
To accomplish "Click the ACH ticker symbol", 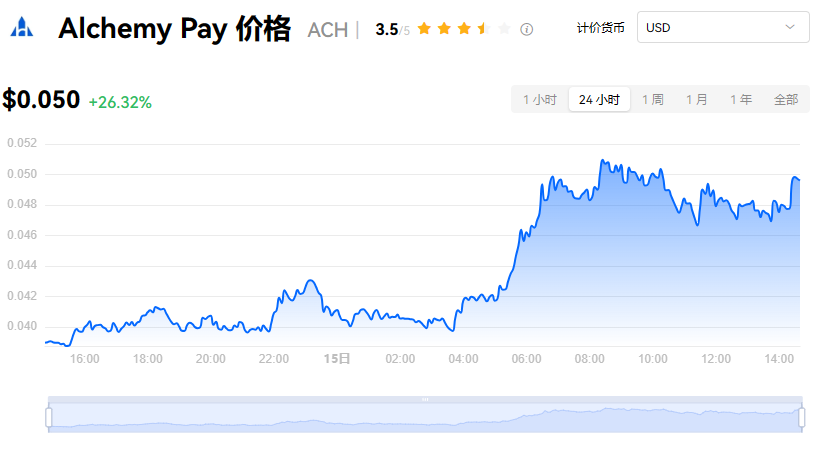I will point(328,30).
